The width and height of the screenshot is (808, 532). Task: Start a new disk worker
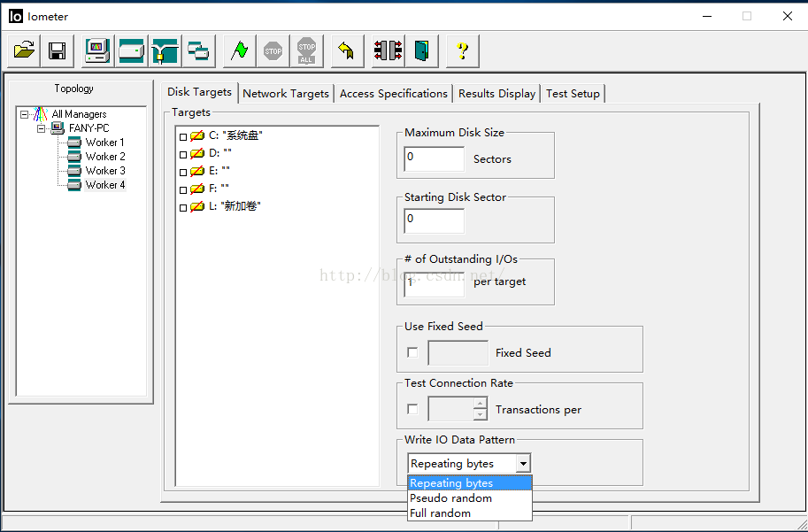point(131,51)
